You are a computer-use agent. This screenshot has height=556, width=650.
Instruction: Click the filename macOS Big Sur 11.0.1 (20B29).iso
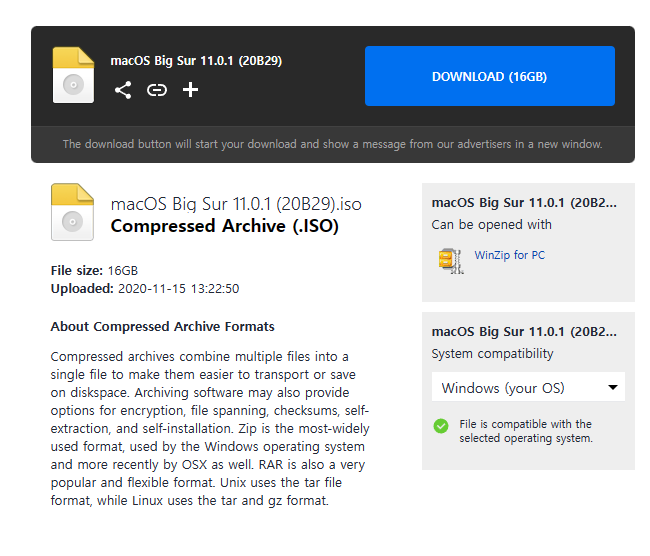pyautogui.click(x=236, y=204)
